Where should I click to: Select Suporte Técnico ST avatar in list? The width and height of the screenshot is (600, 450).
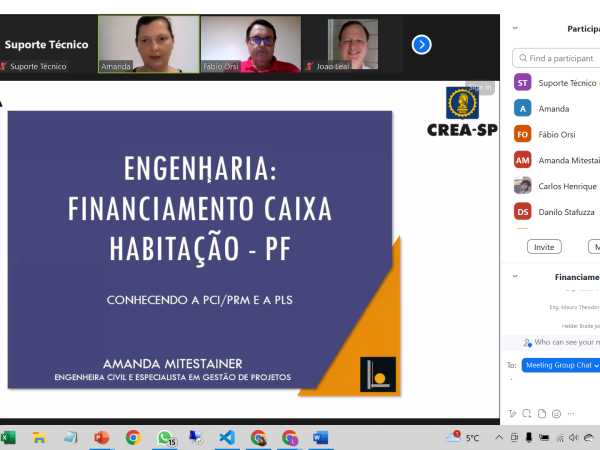click(522, 83)
